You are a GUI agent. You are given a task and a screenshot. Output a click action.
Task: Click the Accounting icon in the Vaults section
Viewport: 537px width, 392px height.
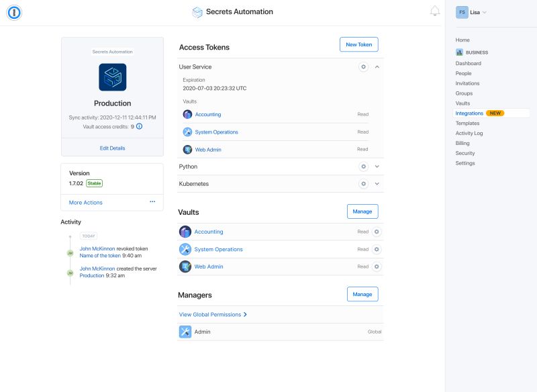tap(185, 232)
